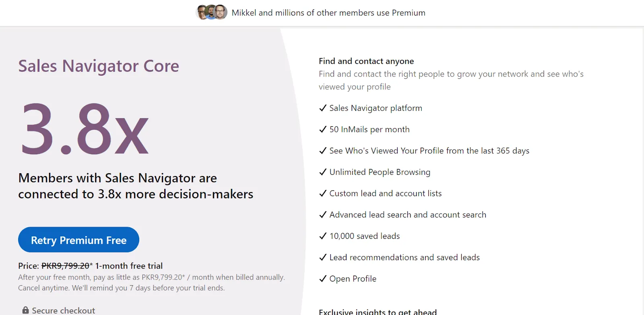Screen dimensions: 644x315
Task: Click the leftmost member avatar in the header
Action: click(200, 12)
